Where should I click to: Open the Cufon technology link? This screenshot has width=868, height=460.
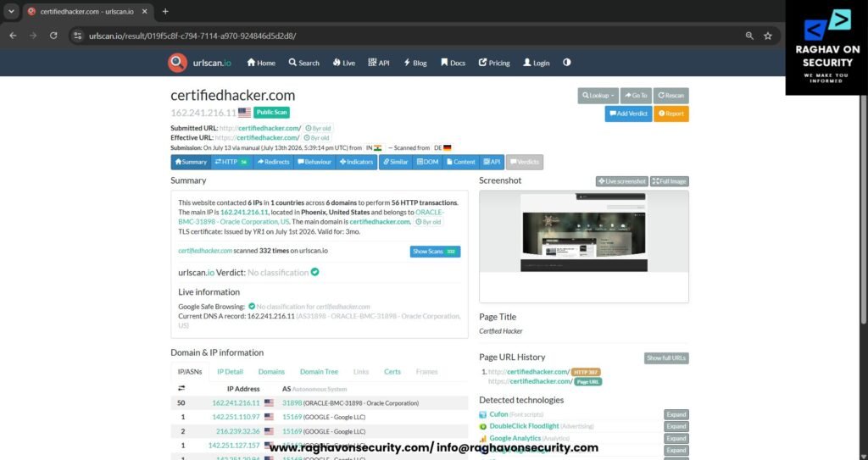(x=498, y=414)
